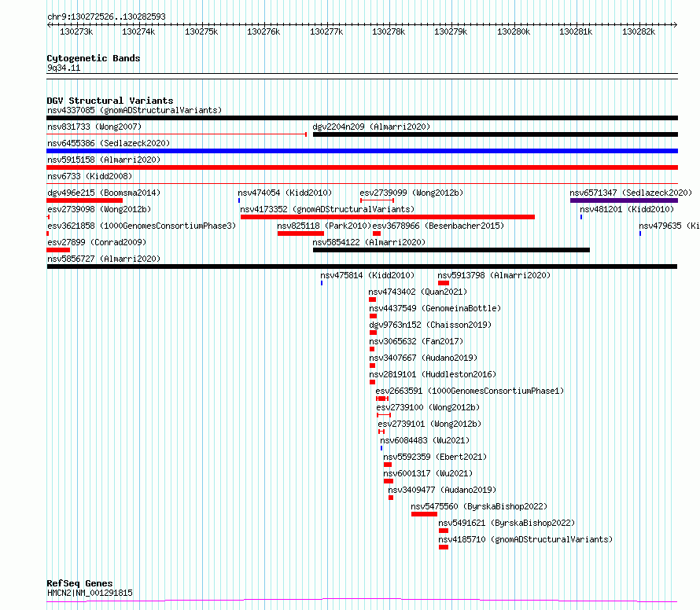Click the purple bar of nsv6571347
The height and width of the screenshot is (610, 700).
[x=624, y=200]
